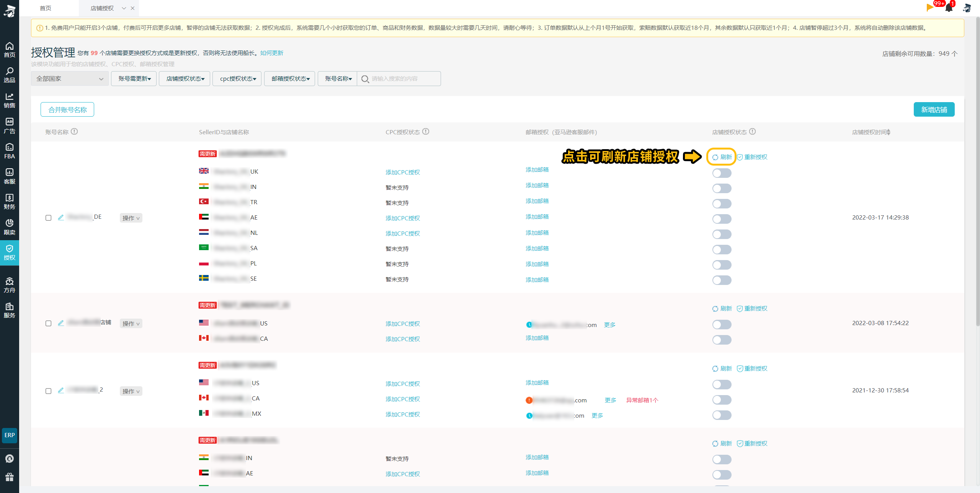Close the 店铺授权 tab

coord(132,8)
